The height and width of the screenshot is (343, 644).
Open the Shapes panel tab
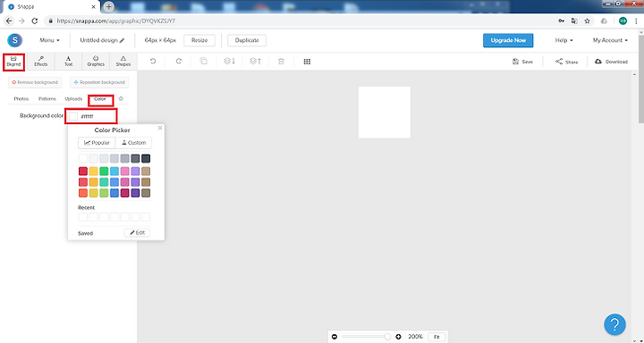click(x=123, y=62)
